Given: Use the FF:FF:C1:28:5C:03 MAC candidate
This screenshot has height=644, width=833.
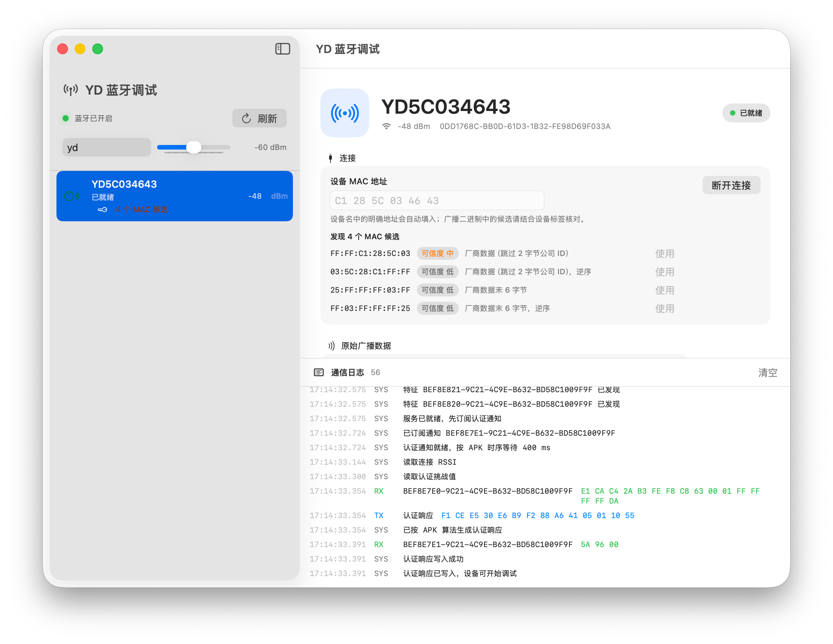Looking at the screenshot, I should tap(665, 254).
